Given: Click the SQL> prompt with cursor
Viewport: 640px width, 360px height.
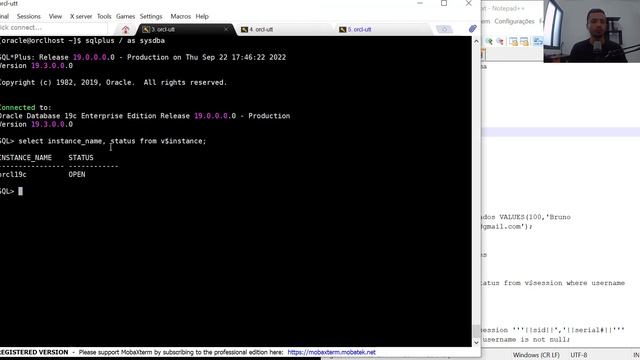Looking at the screenshot, I should click(11, 191).
